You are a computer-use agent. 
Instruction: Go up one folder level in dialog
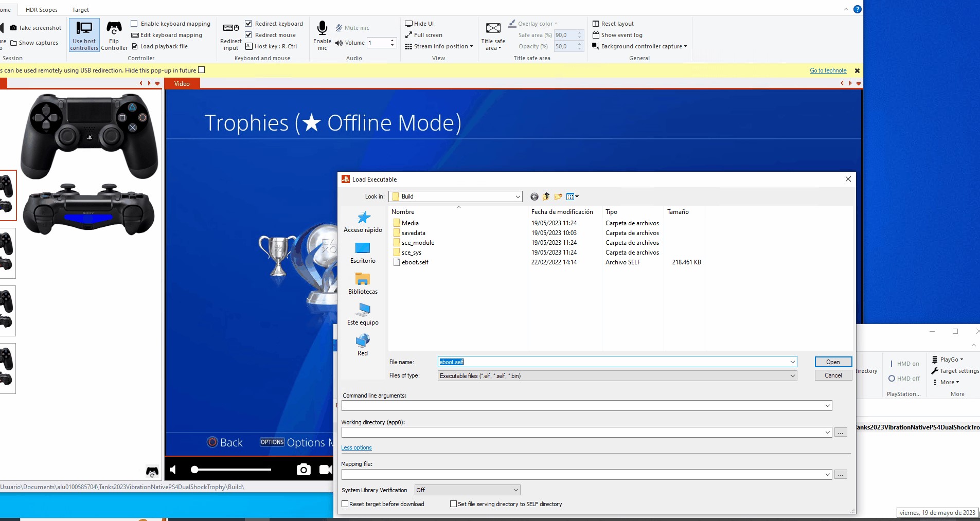546,196
